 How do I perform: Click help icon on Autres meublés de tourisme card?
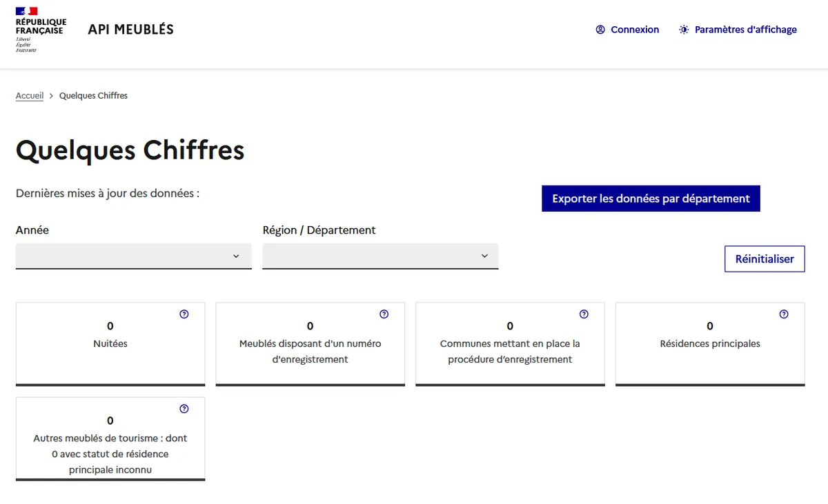(x=184, y=409)
